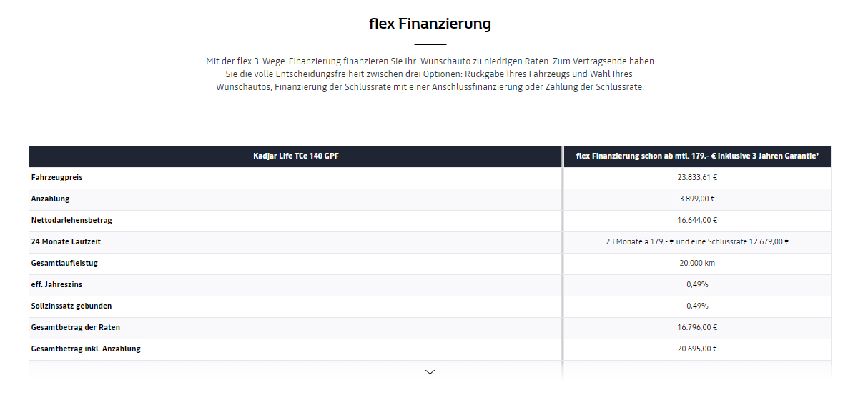Select the Fahrzeugpreis row label
The height and width of the screenshot is (405, 868).
tap(52, 177)
